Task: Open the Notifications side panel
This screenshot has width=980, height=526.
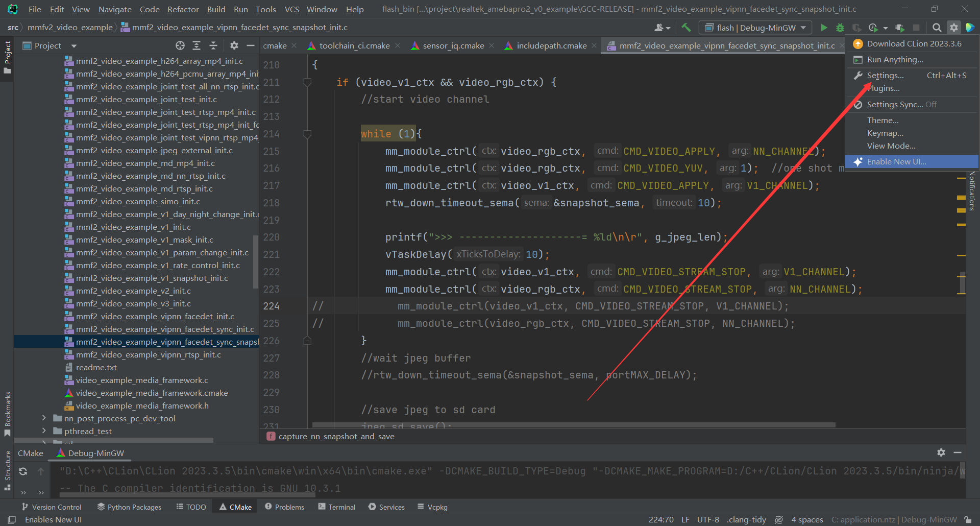Action: click(972, 190)
